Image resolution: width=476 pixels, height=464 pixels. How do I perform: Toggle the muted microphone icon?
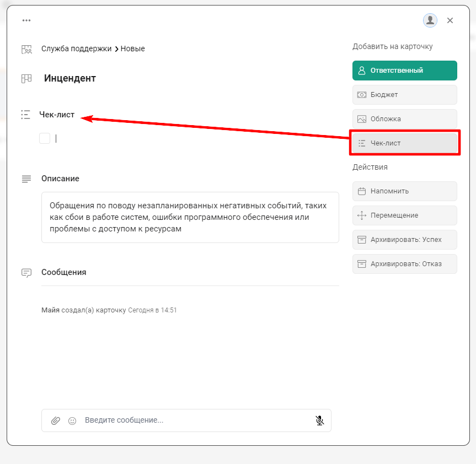coord(319,420)
